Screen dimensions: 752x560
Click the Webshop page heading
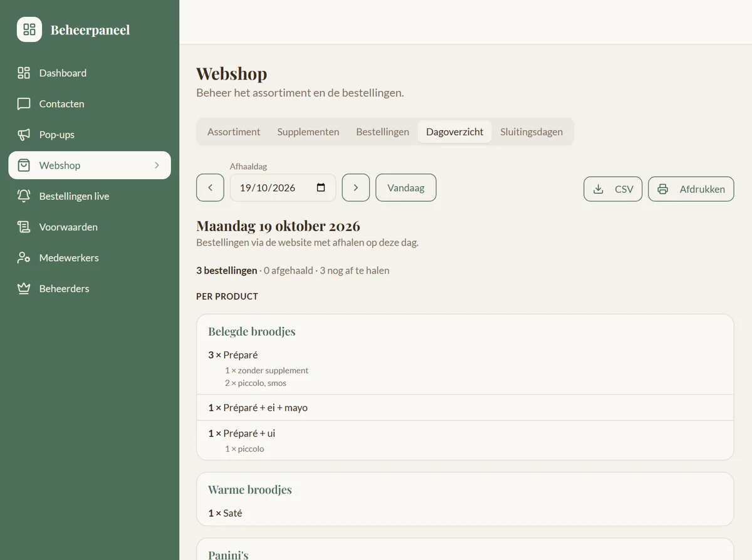coord(232,73)
